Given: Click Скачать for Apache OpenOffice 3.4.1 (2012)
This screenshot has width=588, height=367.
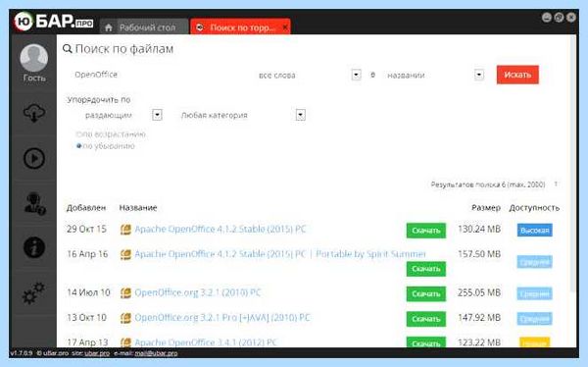Looking at the screenshot, I should click(426, 342).
